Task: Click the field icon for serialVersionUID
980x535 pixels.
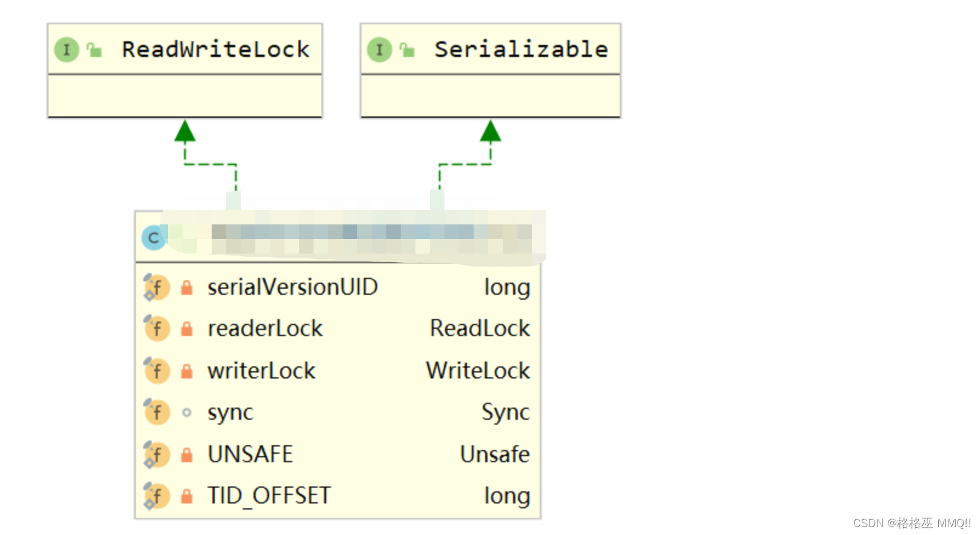Action: coord(156,288)
